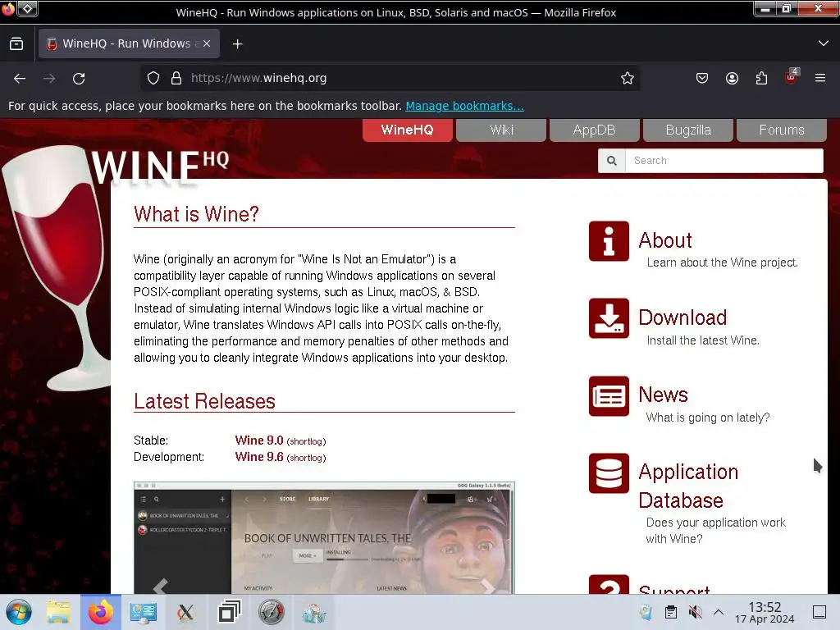The height and width of the screenshot is (630, 840).
Task: Open the Wine 9.0 stable release link
Action: tap(258, 441)
